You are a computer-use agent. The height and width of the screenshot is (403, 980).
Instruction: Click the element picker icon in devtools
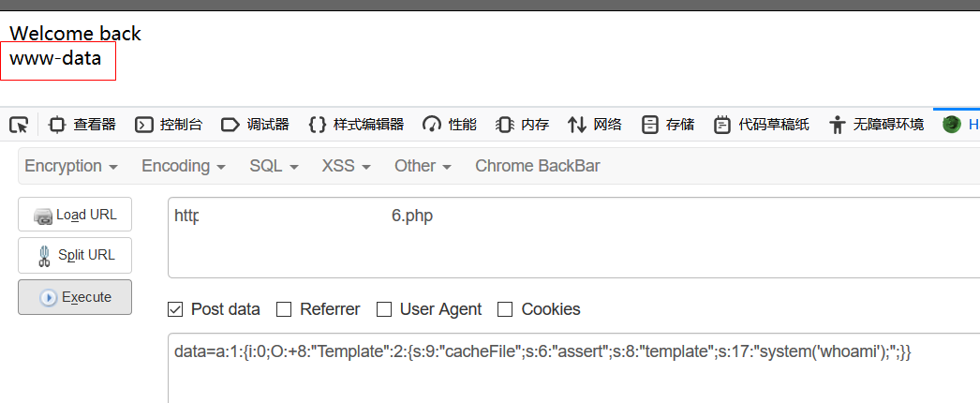[19, 125]
